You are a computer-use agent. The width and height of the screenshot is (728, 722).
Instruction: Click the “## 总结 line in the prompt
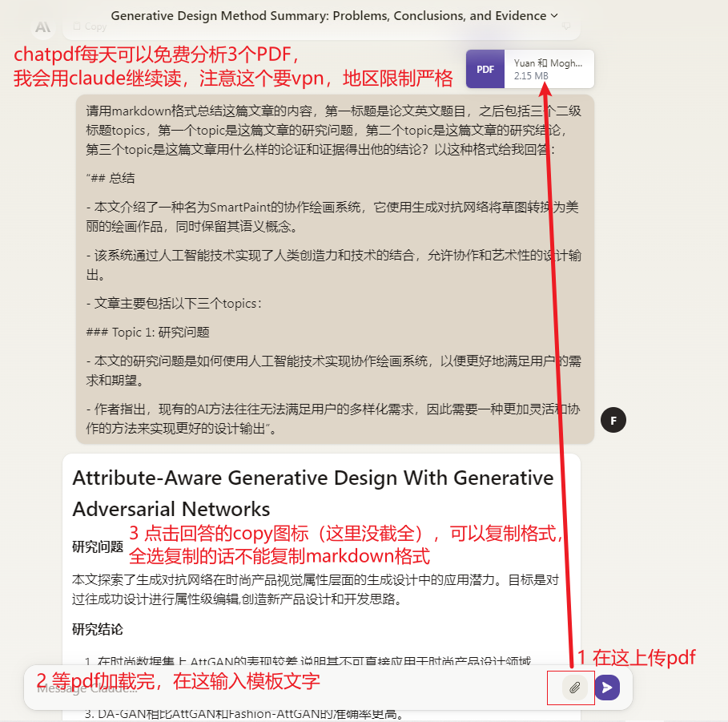111,178
